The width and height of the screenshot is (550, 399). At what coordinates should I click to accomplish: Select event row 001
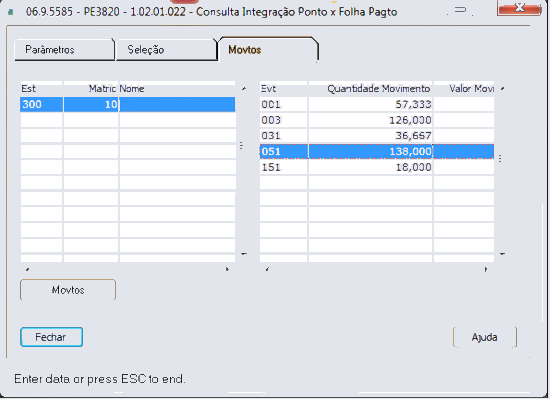(x=377, y=104)
